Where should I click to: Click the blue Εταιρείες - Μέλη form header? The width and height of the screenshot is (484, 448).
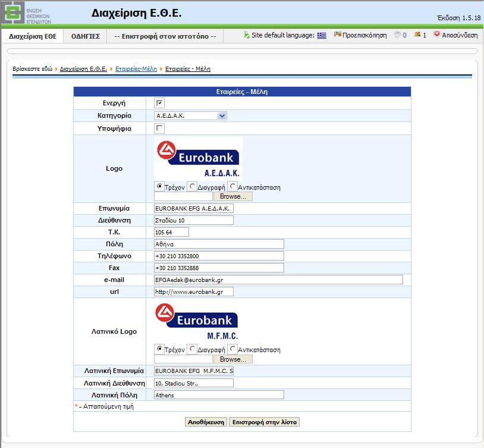click(x=242, y=92)
